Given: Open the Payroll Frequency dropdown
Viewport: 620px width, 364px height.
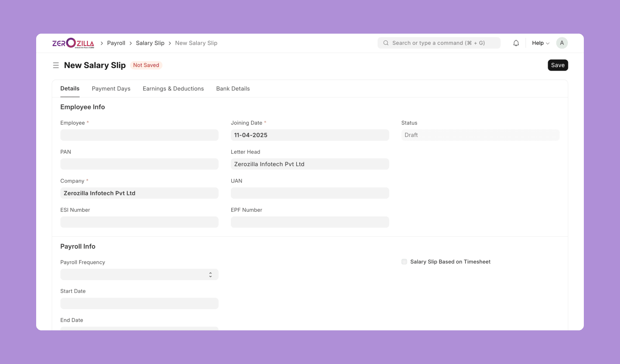Looking at the screenshot, I should [x=139, y=275].
